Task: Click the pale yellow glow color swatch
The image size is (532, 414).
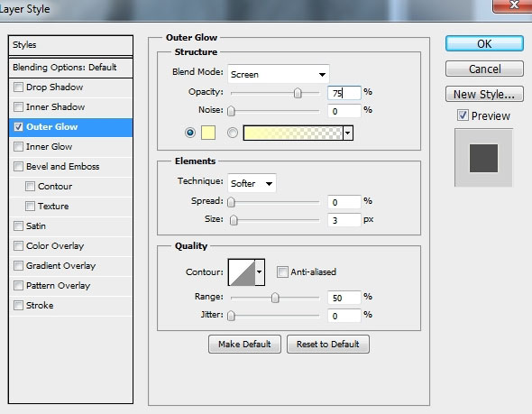Action: click(x=208, y=133)
